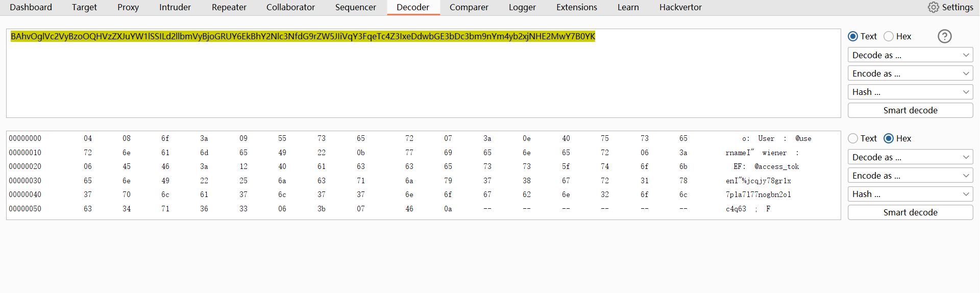Expand bottom panel 'Decode as ...' dropdown
The image size is (980, 293).
[x=911, y=157]
